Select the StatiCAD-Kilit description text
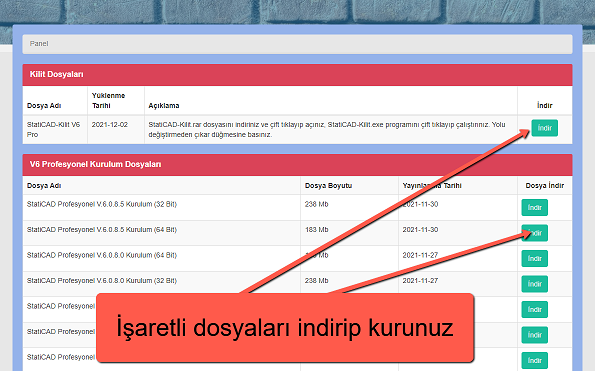The height and width of the screenshot is (371, 595). [x=327, y=129]
